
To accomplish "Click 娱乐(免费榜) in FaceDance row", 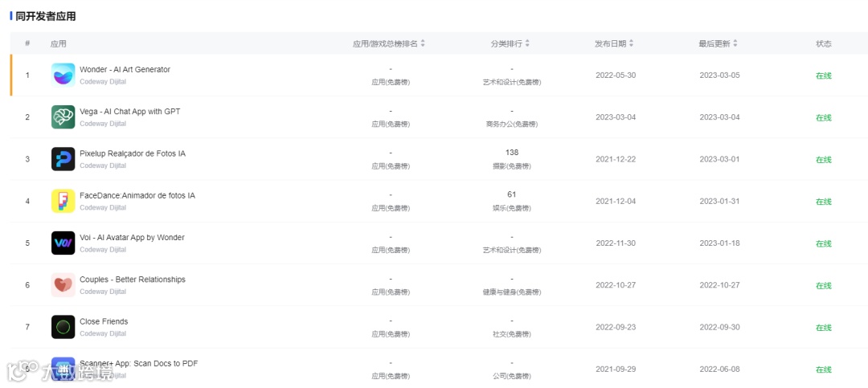I will [512, 209].
